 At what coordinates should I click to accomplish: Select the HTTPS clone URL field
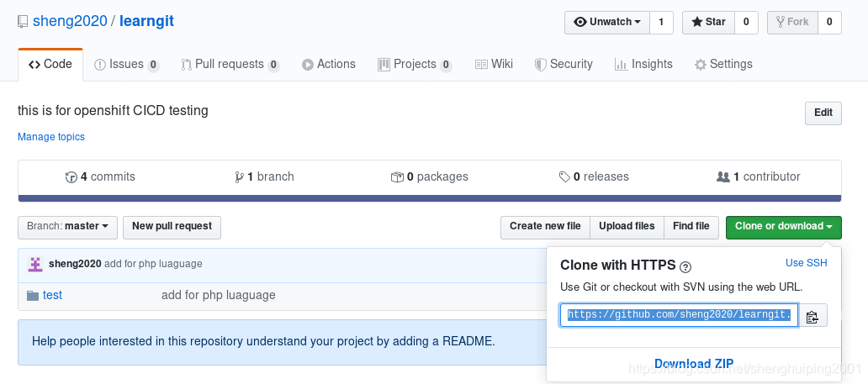pyautogui.click(x=679, y=315)
